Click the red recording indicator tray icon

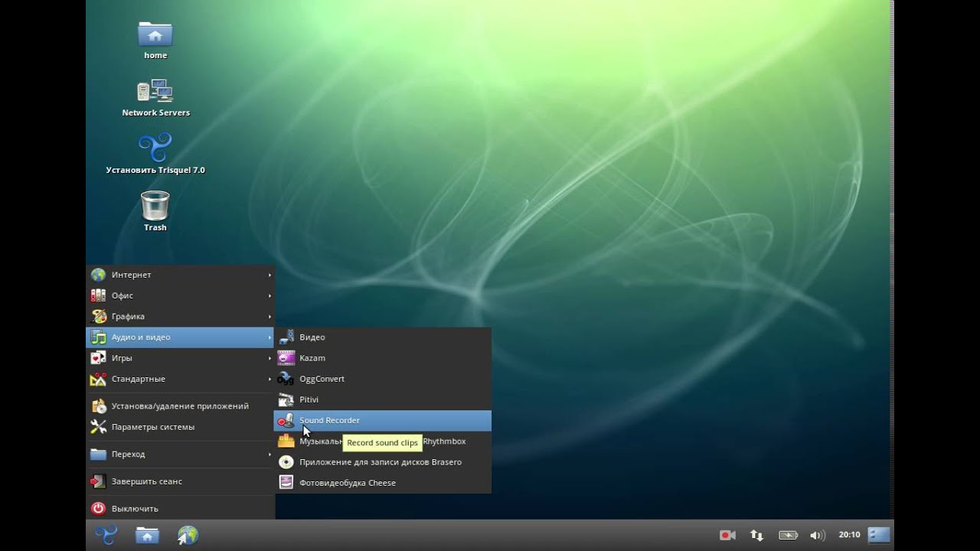click(x=727, y=535)
